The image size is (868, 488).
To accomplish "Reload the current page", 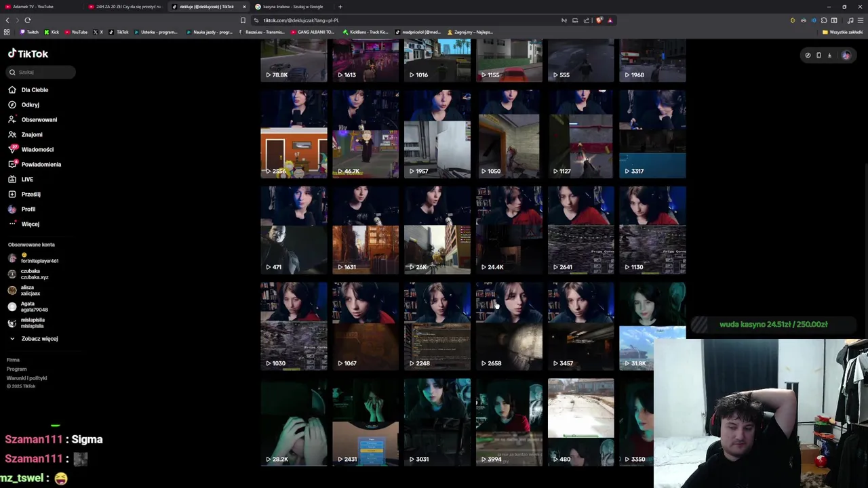I will (28, 20).
